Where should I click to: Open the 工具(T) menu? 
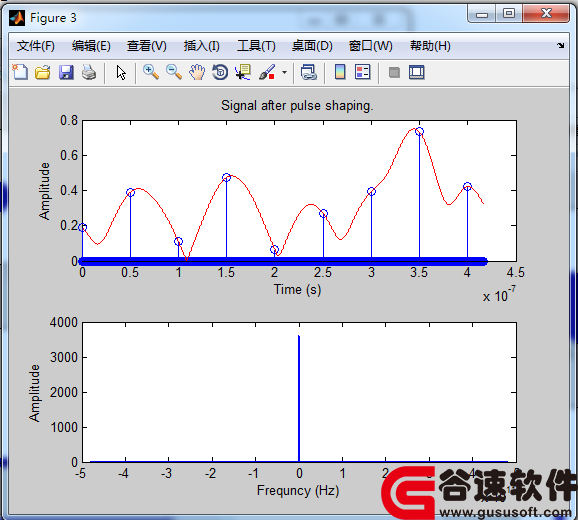(256, 46)
